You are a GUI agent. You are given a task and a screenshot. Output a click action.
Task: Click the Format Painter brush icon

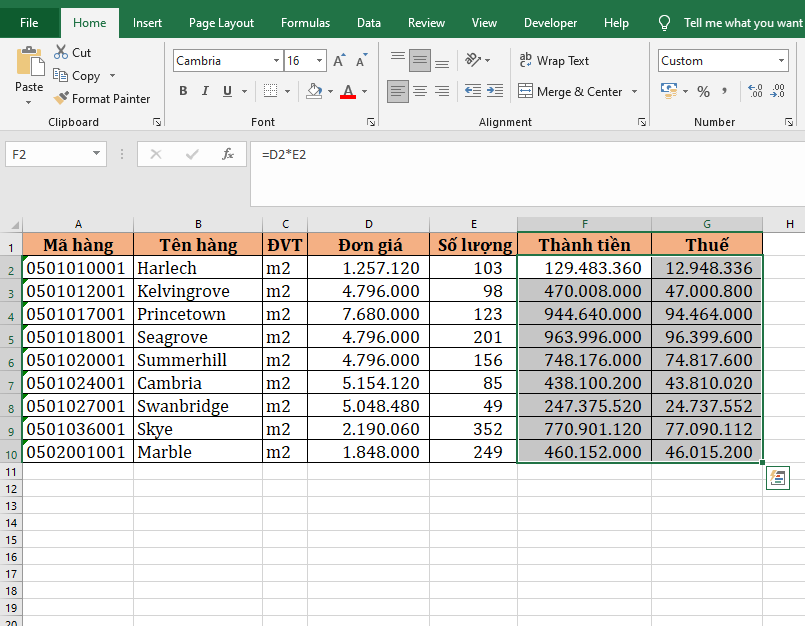(61, 99)
